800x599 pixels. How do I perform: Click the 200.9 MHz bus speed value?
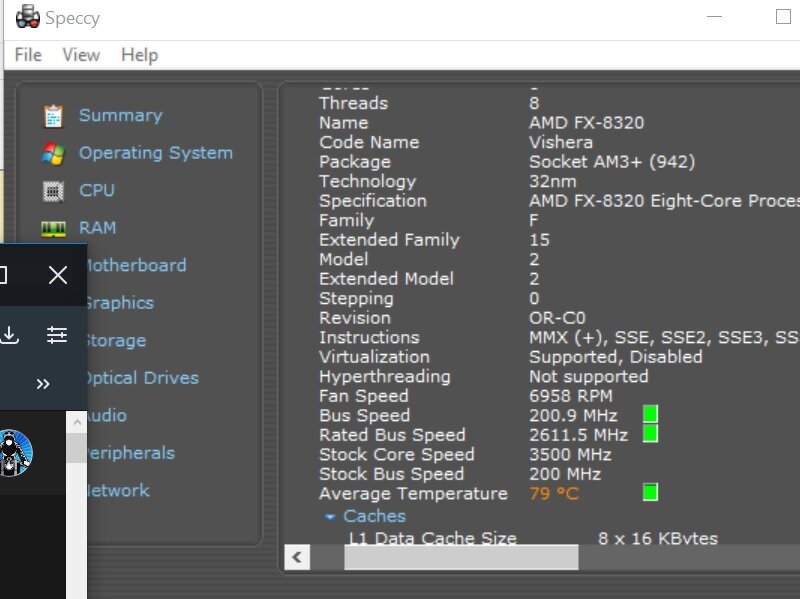click(x=573, y=415)
